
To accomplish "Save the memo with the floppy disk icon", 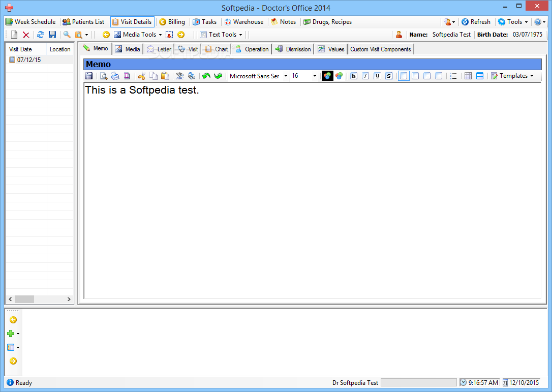I will [89, 76].
